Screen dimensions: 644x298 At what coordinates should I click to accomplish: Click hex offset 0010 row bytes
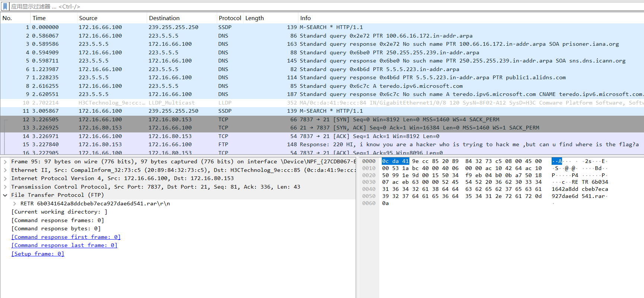pyautogui.click(x=462, y=168)
